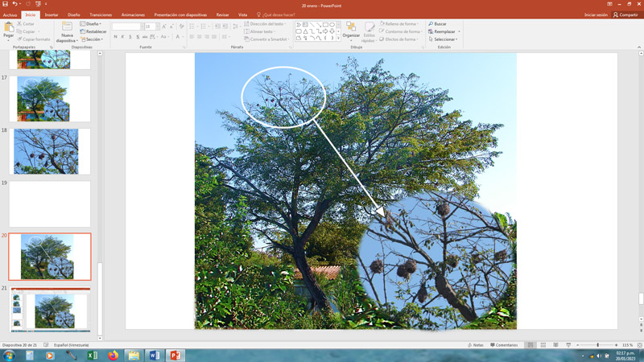644x362 pixels.
Task: Start slideshow from beginning quick access icon
Action: click(x=38, y=4)
